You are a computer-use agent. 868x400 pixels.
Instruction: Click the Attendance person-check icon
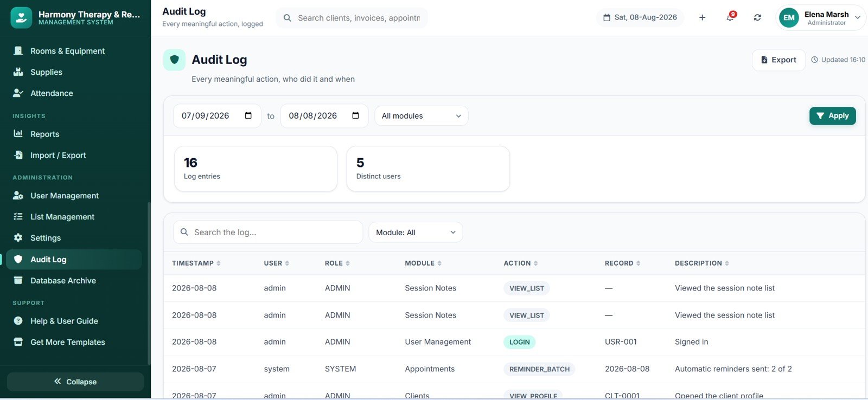point(18,93)
